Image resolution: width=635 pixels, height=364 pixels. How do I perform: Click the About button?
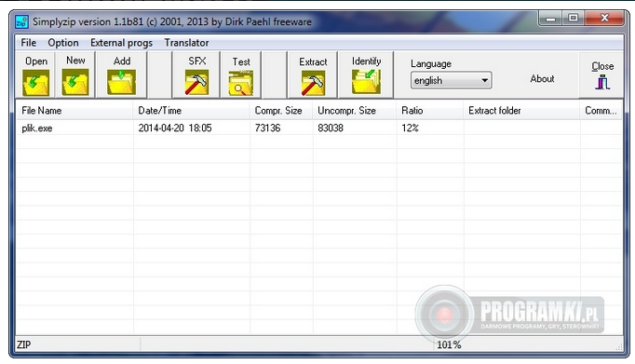tap(542, 78)
